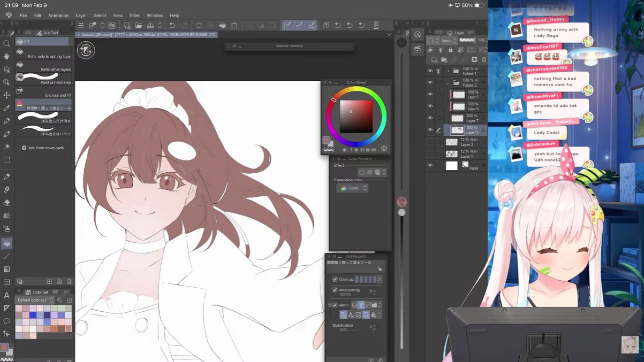Toggle the Close gap checkbox
Image resolution: width=644 pixels, height=362 pixels.
point(335,279)
